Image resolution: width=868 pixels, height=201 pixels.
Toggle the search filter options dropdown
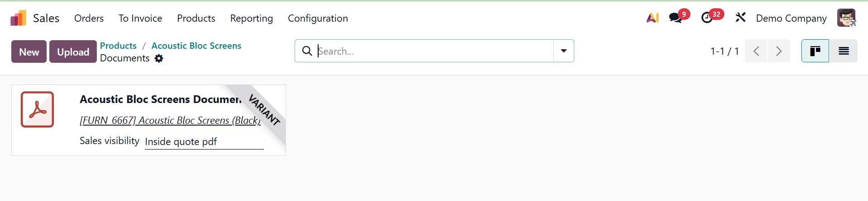[x=563, y=51]
